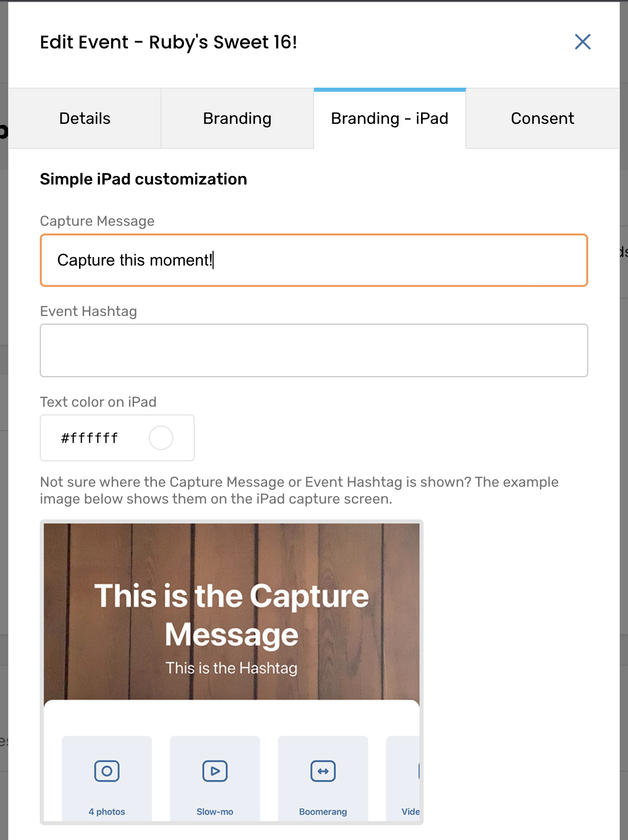Open the white text color swatch
This screenshot has width=628, height=840.
pyautogui.click(x=161, y=438)
